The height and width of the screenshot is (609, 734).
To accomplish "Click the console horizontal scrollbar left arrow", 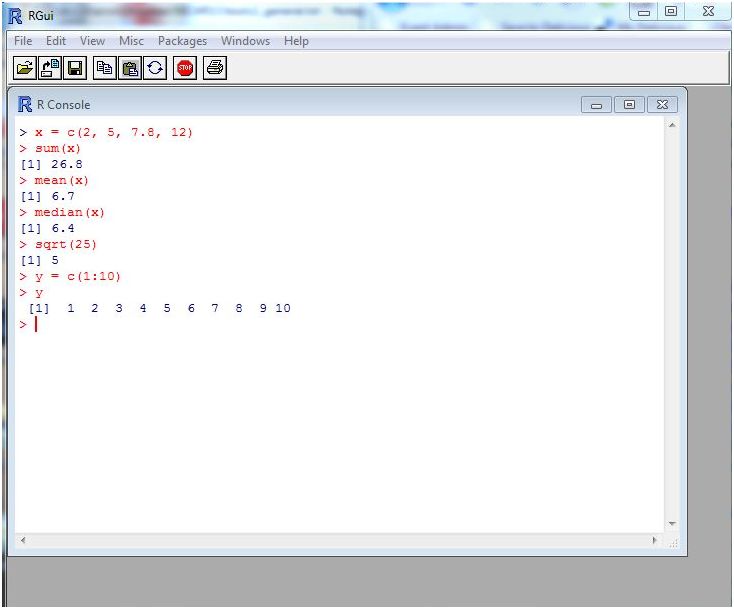I will coord(22,540).
